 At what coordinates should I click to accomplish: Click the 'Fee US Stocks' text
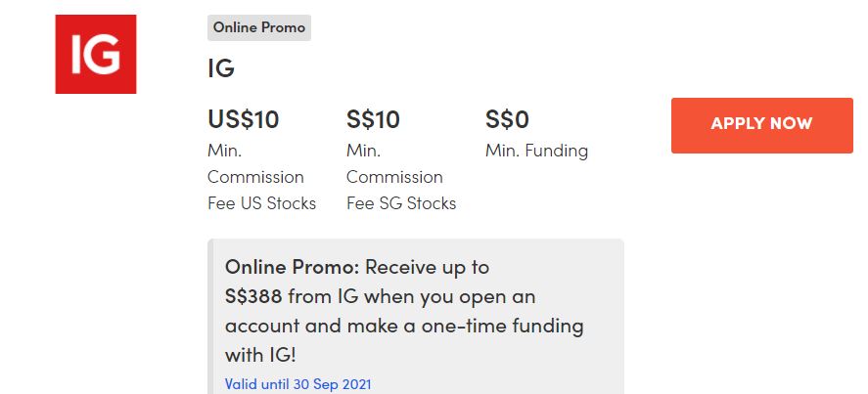pos(261,203)
